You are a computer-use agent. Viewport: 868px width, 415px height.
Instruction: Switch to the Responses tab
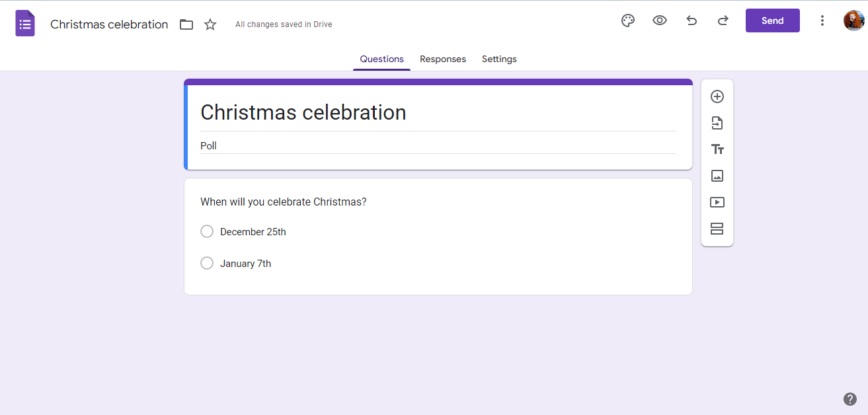click(x=443, y=59)
